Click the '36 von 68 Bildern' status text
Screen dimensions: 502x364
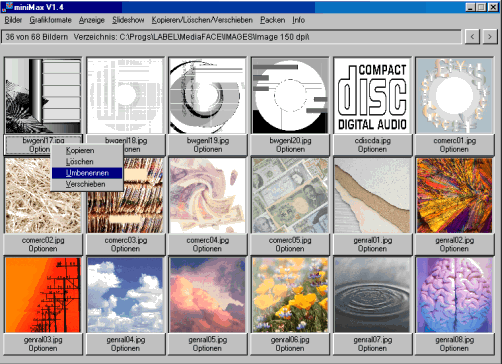[x=37, y=37]
